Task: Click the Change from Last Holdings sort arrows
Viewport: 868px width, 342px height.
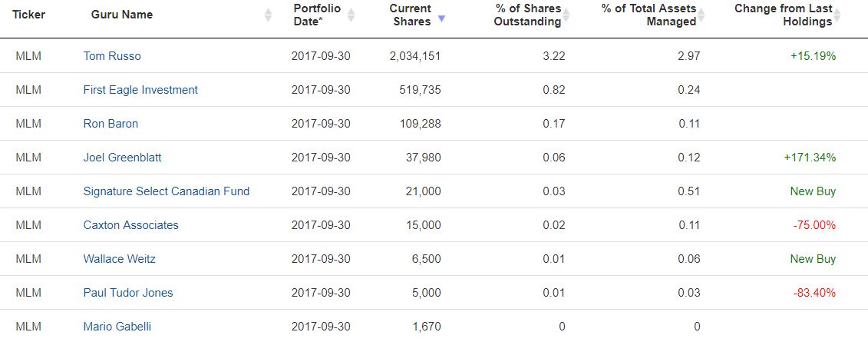Action: pos(837,15)
